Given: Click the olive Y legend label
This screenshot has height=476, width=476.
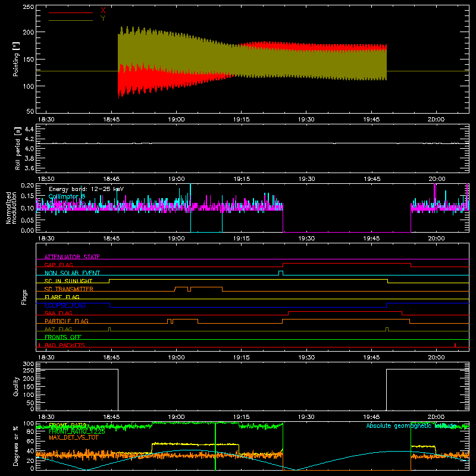Looking at the screenshot, I should 103,18.
